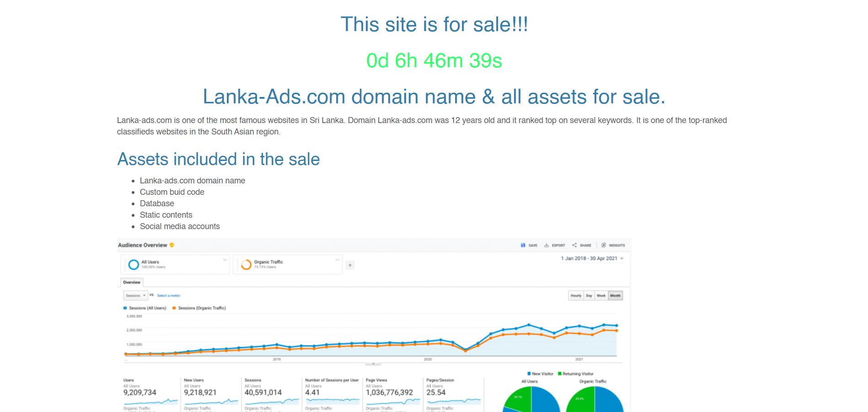Click the 2021 marker on chart axis

(579, 359)
